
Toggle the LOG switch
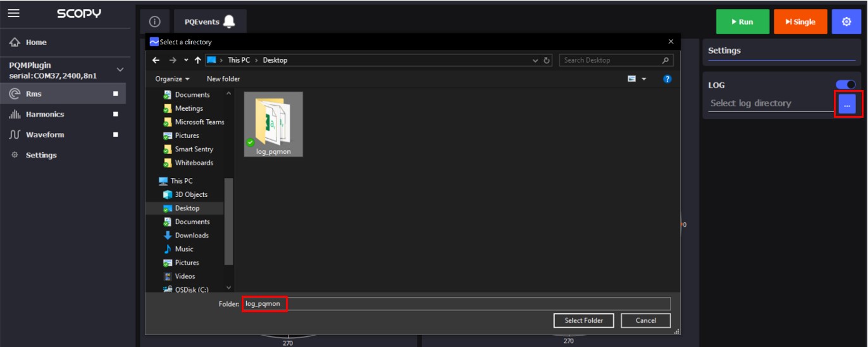pos(846,84)
